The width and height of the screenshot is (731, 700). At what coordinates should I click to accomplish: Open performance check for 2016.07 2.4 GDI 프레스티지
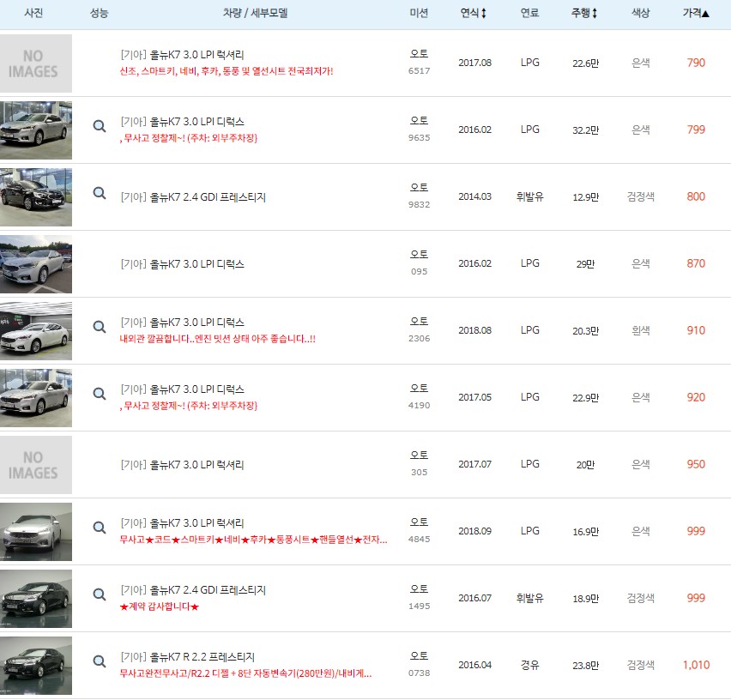(x=100, y=594)
